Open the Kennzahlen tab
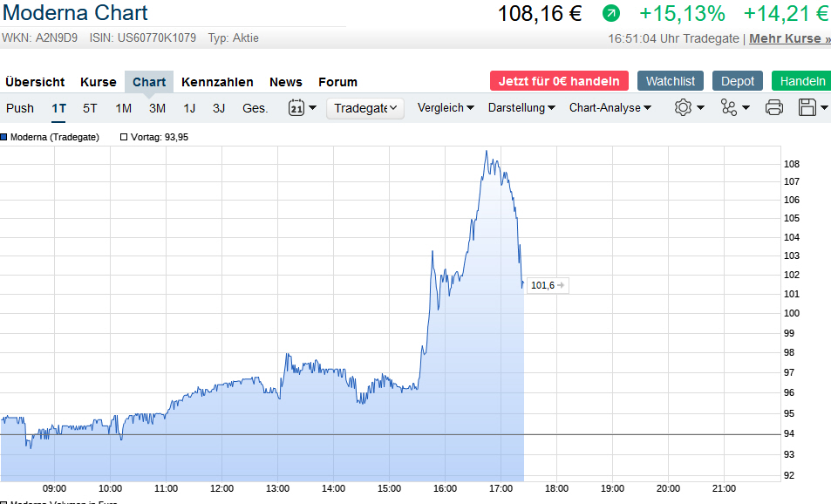This screenshot has height=504, width=831. (217, 82)
